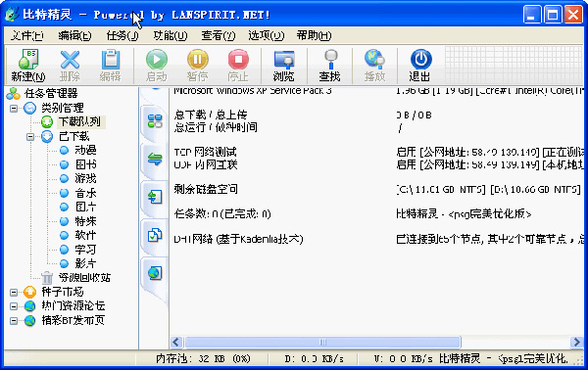Click the 查找 search toolbar icon
The image size is (588, 370).
point(330,59)
